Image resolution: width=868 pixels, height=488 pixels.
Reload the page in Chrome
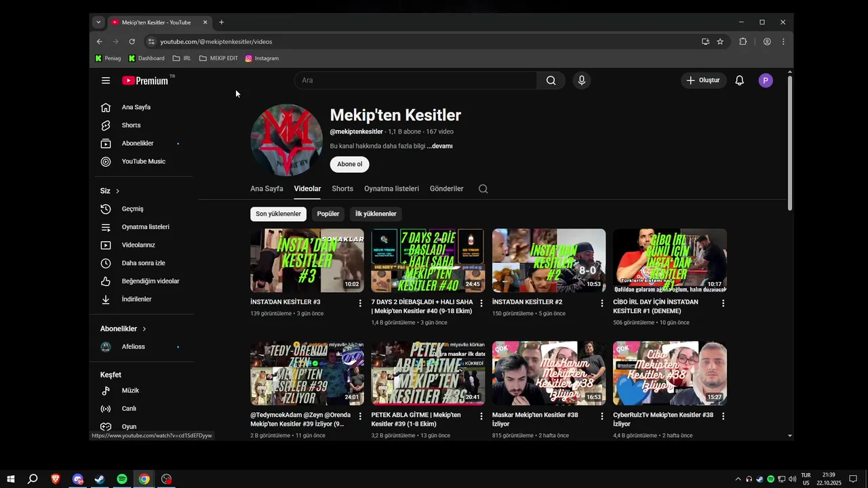pos(132,41)
